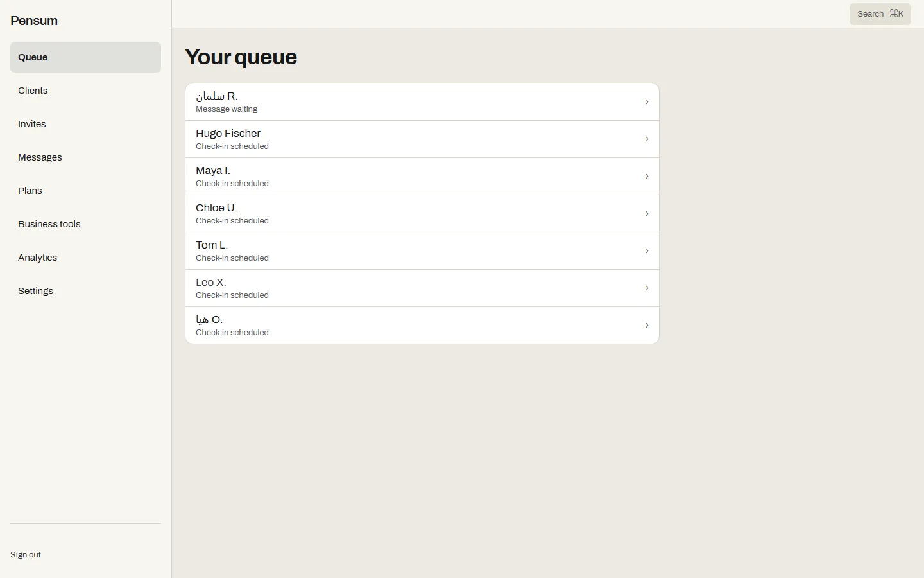Select Messages in the sidebar

[x=85, y=157]
